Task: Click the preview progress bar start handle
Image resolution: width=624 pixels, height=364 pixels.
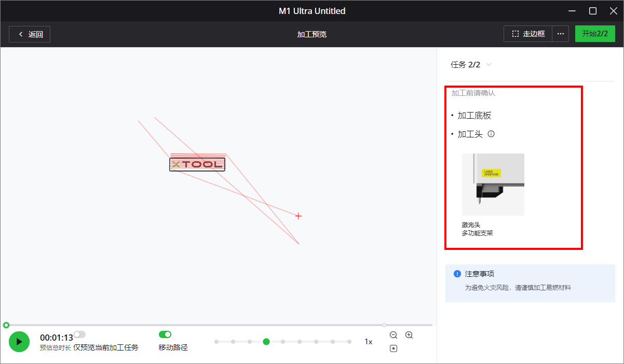Action: [x=6, y=325]
